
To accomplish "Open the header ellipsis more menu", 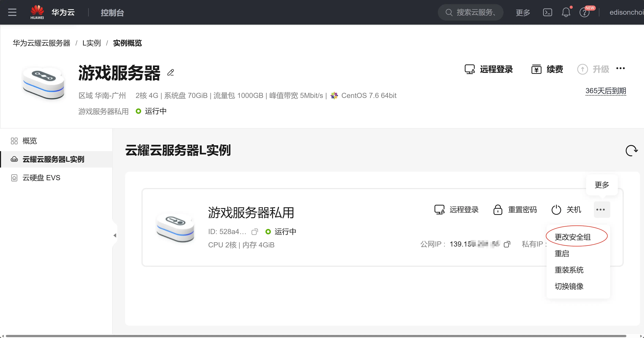I will [621, 69].
